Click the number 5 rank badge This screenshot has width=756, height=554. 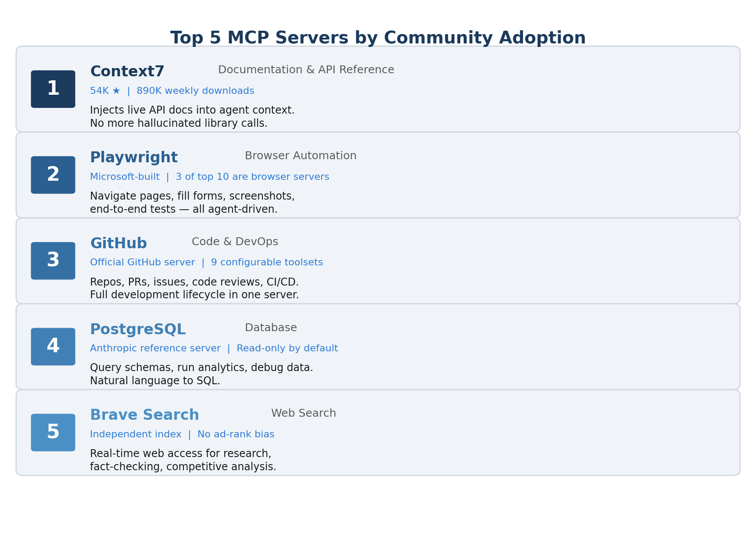[x=53, y=432]
